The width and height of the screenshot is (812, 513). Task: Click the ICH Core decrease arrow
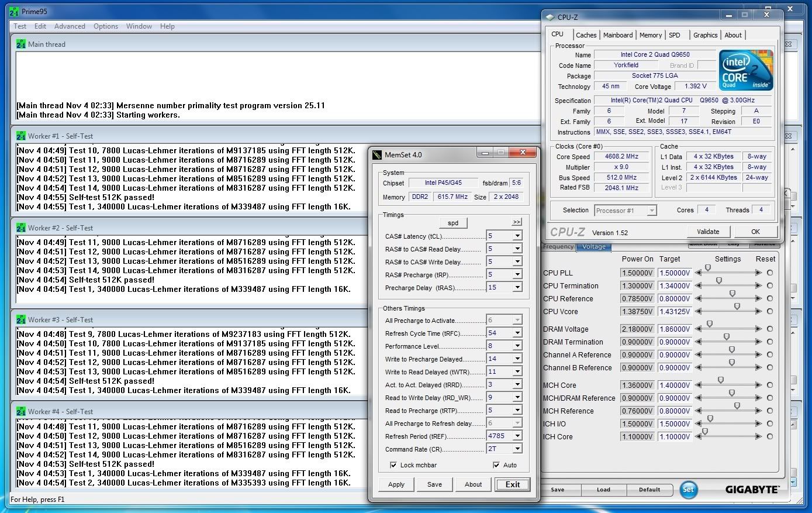click(x=699, y=436)
